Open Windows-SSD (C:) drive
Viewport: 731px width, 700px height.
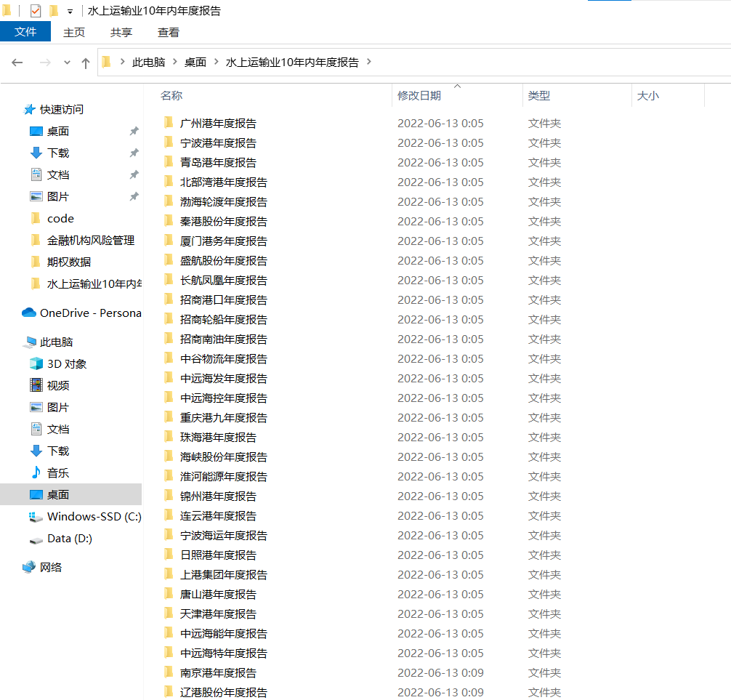click(x=94, y=516)
